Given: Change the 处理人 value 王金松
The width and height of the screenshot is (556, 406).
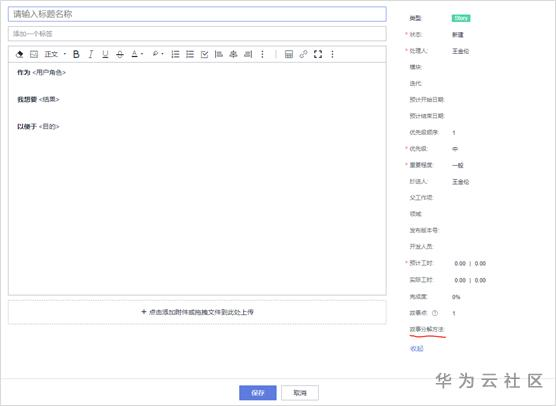Looking at the screenshot, I should tap(461, 51).
